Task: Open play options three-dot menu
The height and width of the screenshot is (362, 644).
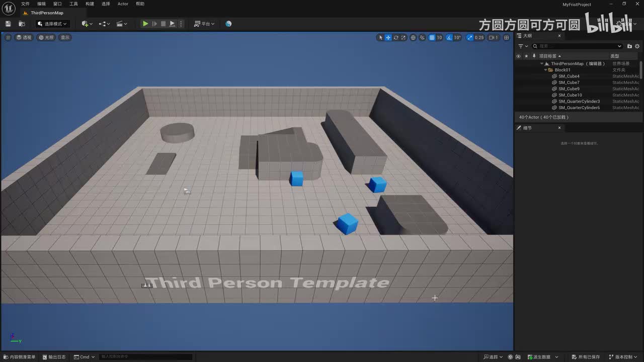Action: point(181,24)
